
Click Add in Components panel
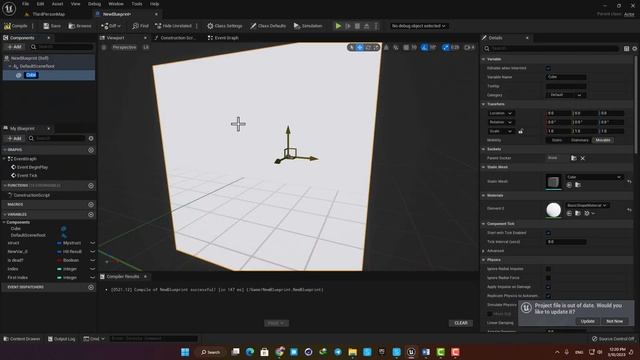click(14, 47)
